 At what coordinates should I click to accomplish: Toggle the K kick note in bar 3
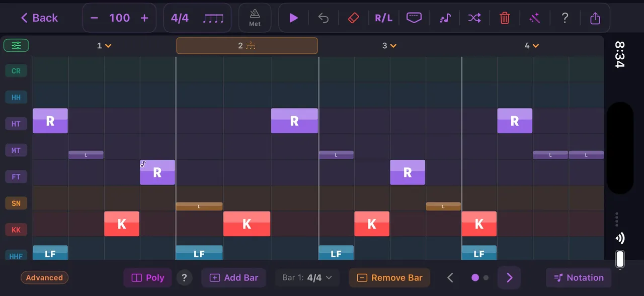click(x=372, y=224)
